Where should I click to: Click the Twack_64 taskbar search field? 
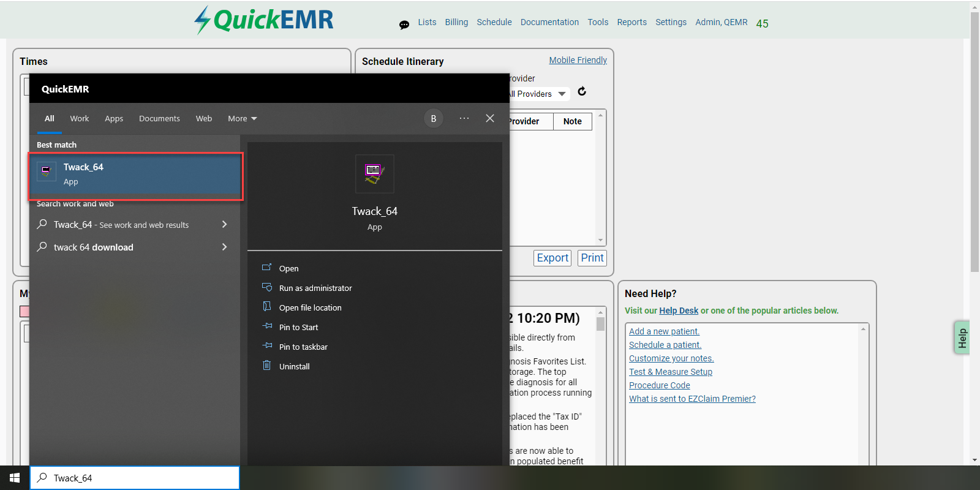pyautogui.click(x=135, y=478)
